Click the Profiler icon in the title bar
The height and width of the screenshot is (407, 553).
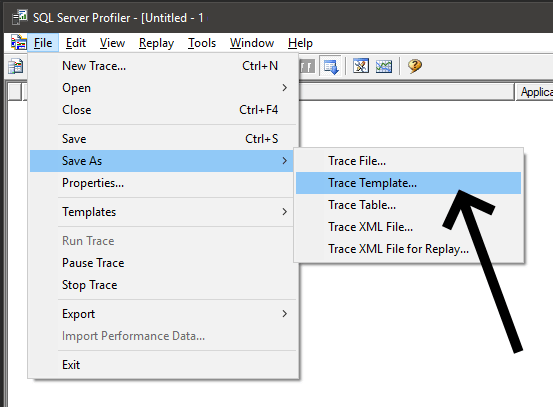pos(19,17)
